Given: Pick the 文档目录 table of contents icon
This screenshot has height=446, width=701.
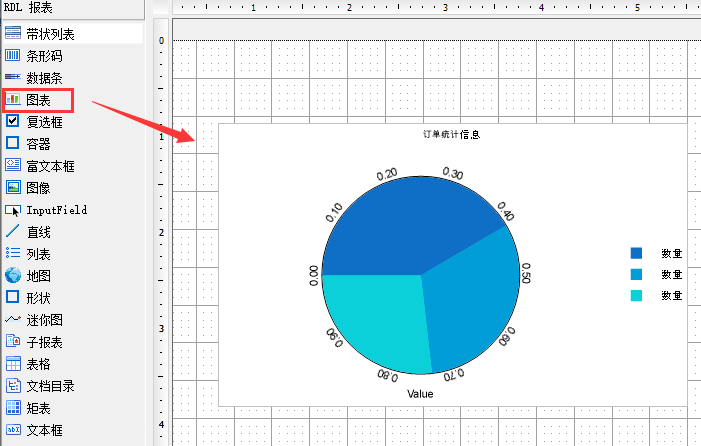Looking at the screenshot, I should pos(13,385).
